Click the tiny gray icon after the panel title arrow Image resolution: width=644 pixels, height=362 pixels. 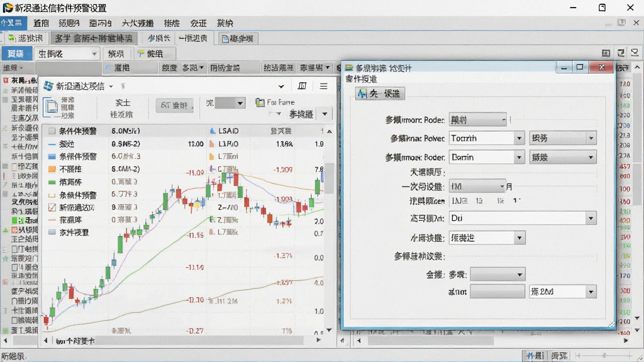[123, 86]
